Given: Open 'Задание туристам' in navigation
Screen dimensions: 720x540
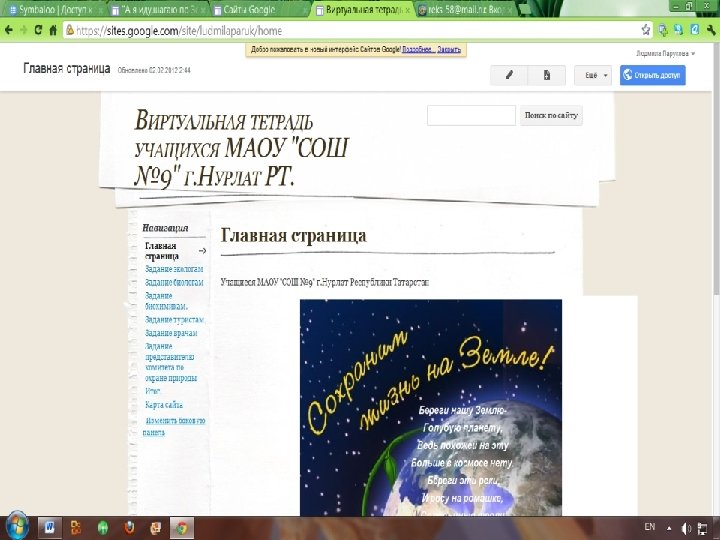Looking at the screenshot, I should [174, 320].
